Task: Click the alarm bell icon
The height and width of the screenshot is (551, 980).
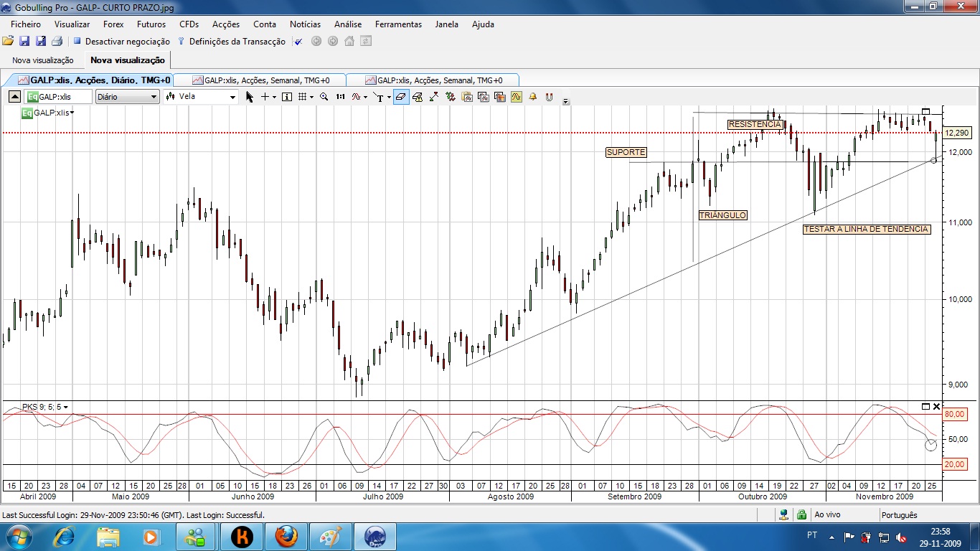Action: [x=533, y=97]
